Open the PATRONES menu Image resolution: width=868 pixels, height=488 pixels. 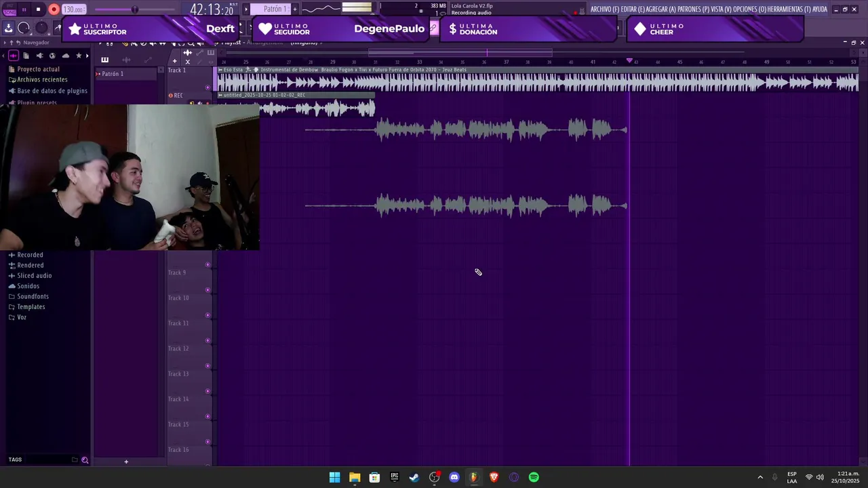[x=693, y=9]
